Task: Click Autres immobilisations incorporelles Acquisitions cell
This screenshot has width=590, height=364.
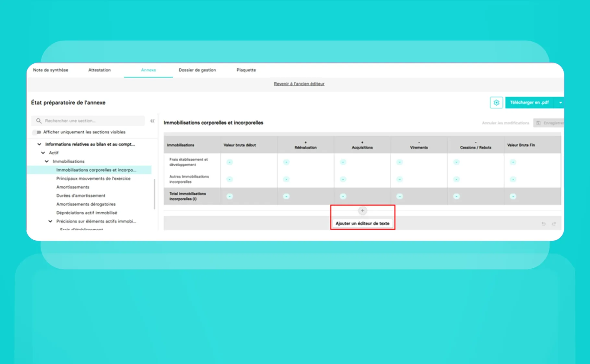Action: click(362, 179)
